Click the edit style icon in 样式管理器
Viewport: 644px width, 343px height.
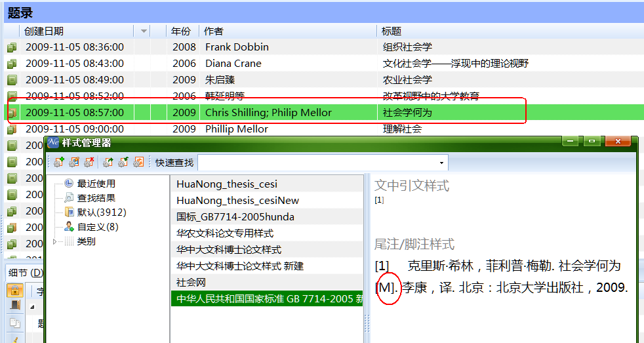click(74, 162)
